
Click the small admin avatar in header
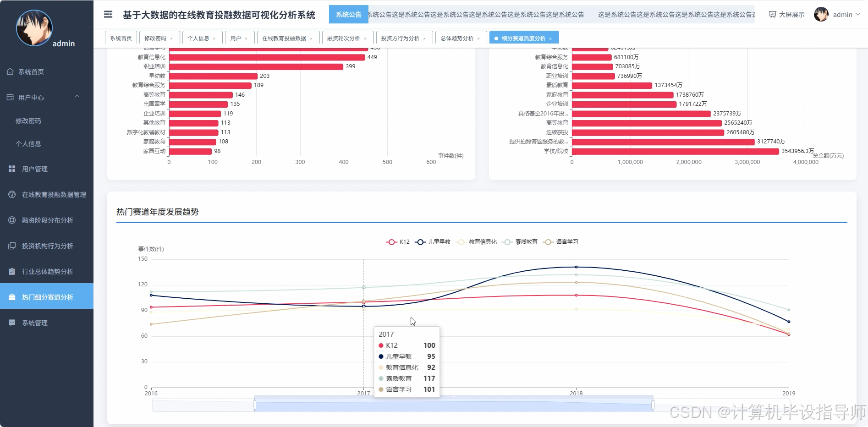821,14
